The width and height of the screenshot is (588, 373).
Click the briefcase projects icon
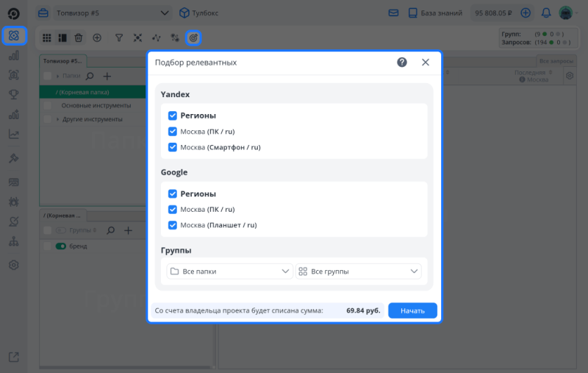43,13
